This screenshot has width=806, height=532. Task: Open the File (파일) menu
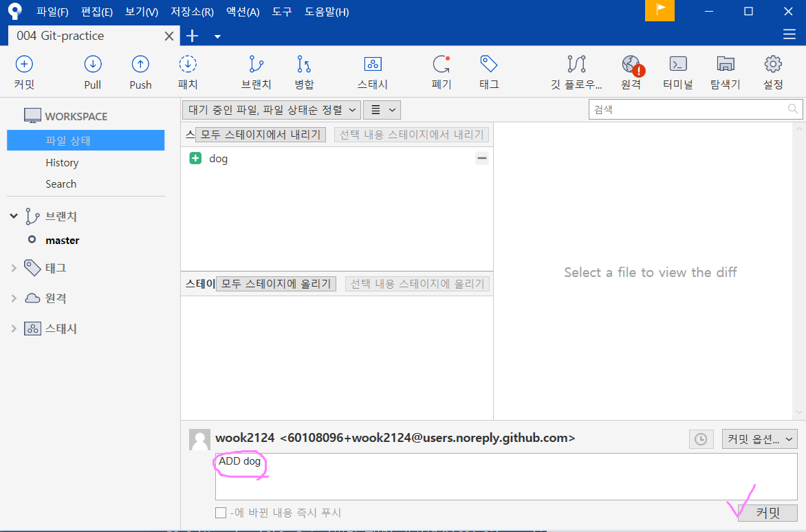[52, 11]
